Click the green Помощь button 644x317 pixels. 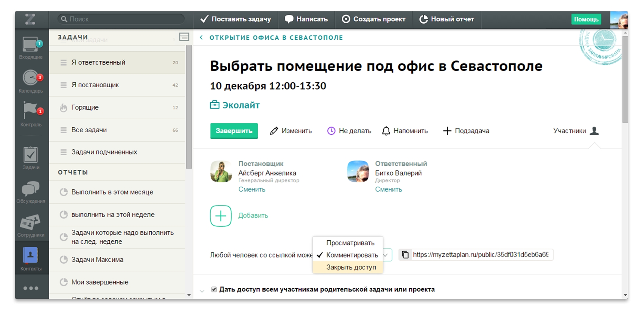[x=586, y=19]
